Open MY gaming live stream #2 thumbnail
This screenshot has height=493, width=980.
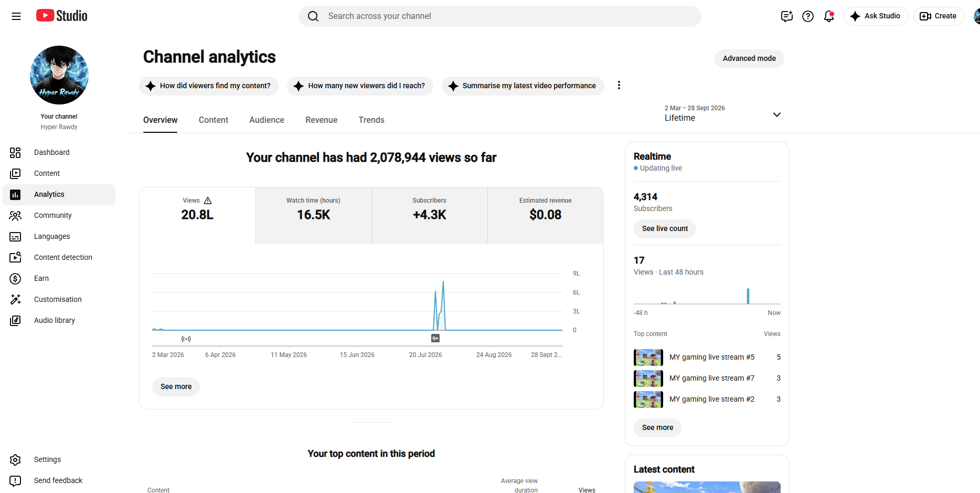[x=648, y=400]
